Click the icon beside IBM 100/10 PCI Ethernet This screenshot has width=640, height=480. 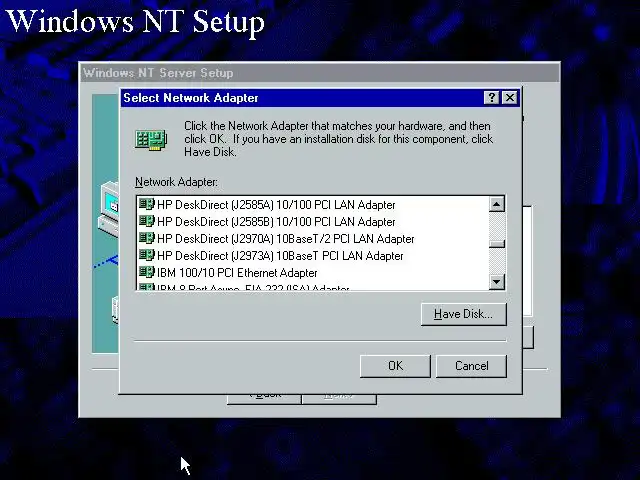[x=147, y=272]
